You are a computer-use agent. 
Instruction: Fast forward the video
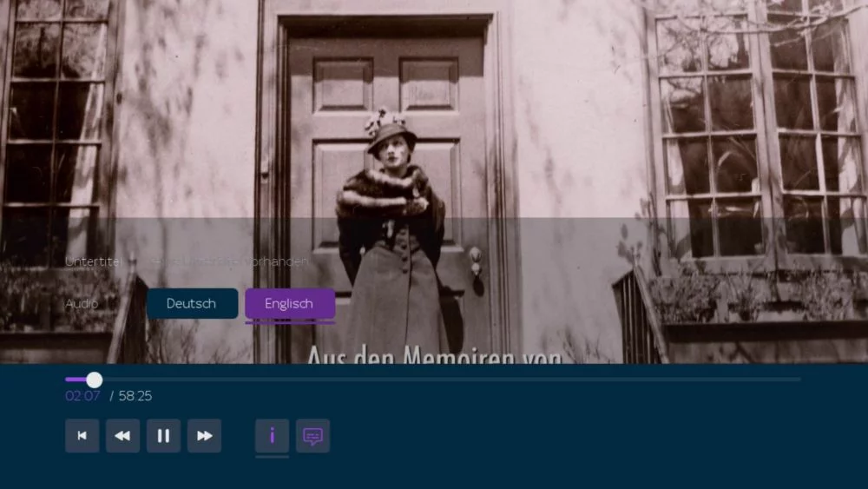point(204,436)
